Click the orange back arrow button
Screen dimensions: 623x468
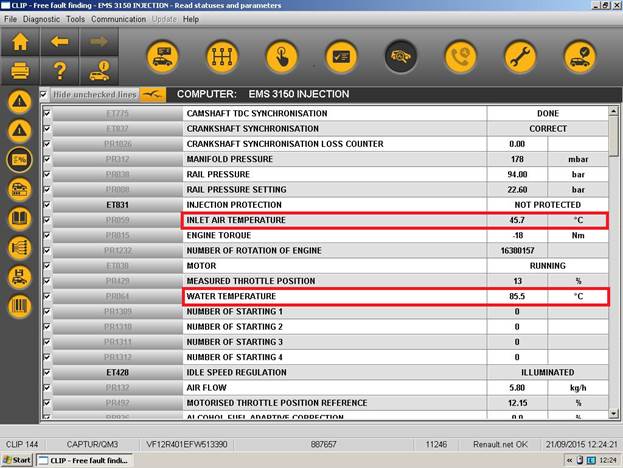(59, 43)
